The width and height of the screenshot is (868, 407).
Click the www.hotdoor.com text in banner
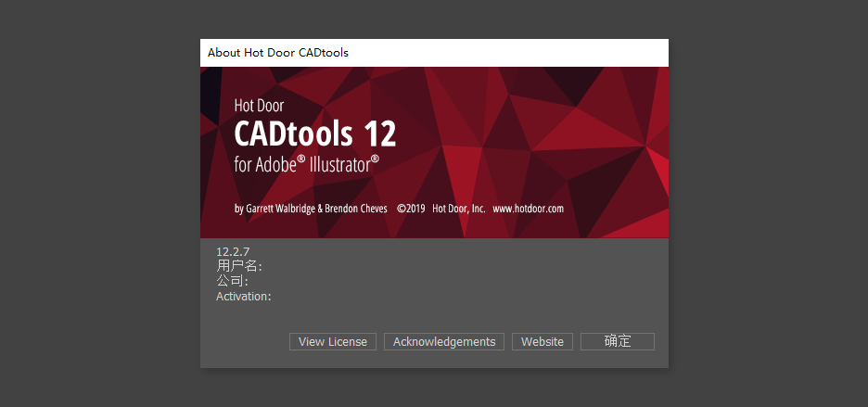pyautogui.click(x=528, y=209)
